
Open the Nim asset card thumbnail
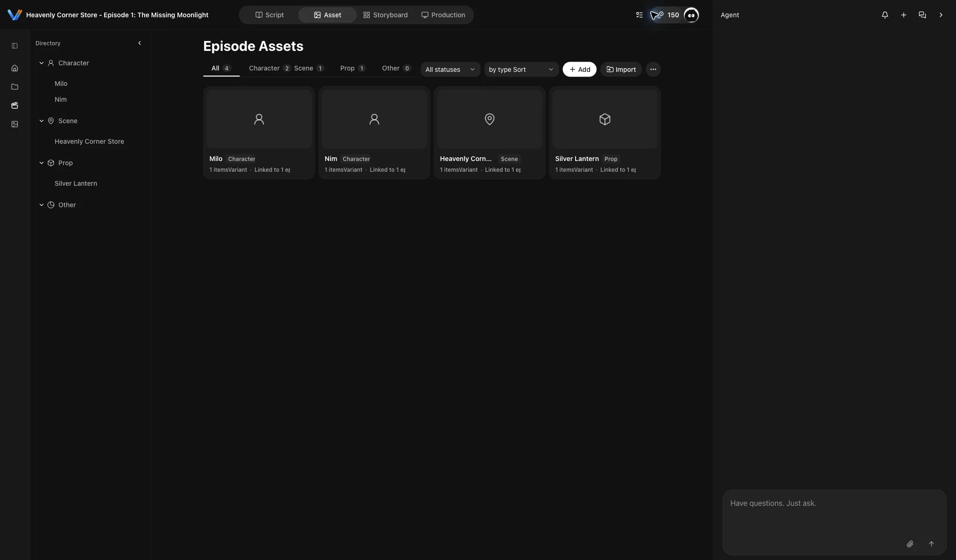374,119
